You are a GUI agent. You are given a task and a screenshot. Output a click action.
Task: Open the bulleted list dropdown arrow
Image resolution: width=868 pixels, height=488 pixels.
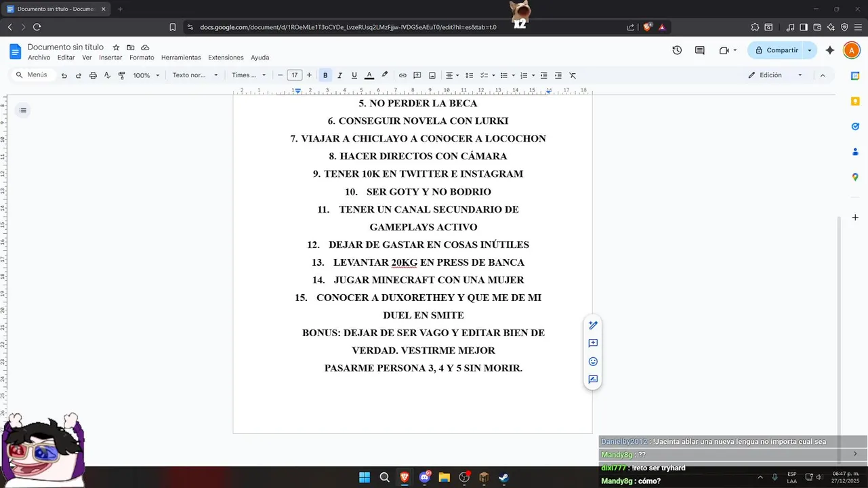[514, 75]
